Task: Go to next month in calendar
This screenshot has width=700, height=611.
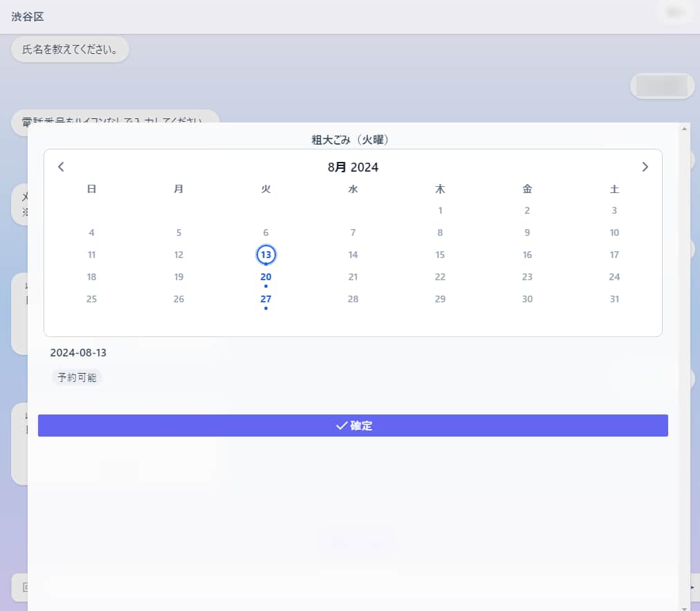Action: 645,167
